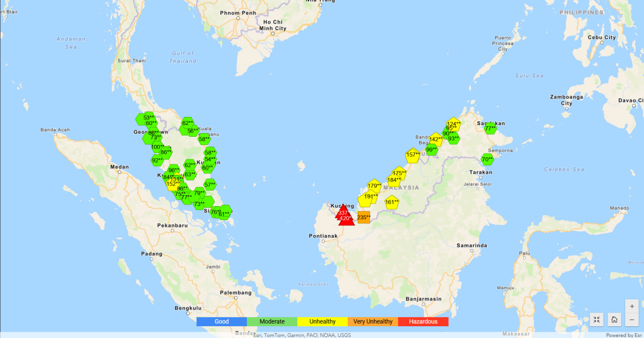Select the yellow 161 pentagon marker
The width and height of the screenshot is (644, 338).
[392, 203]
